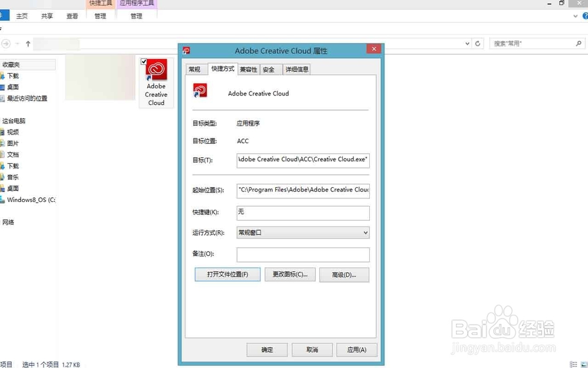Open 管理 tab under 应用程序工具
This screenshot has height=368, width=588.
click(136, 16)
